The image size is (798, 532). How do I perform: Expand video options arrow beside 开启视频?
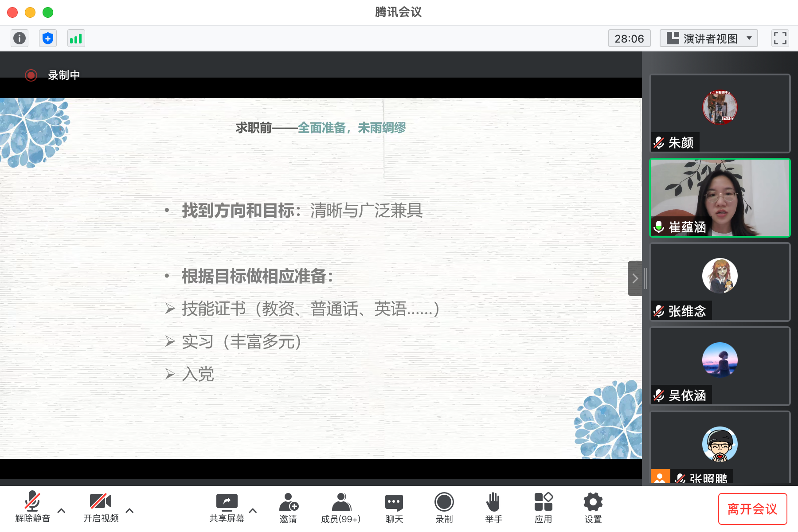[130, 511]
